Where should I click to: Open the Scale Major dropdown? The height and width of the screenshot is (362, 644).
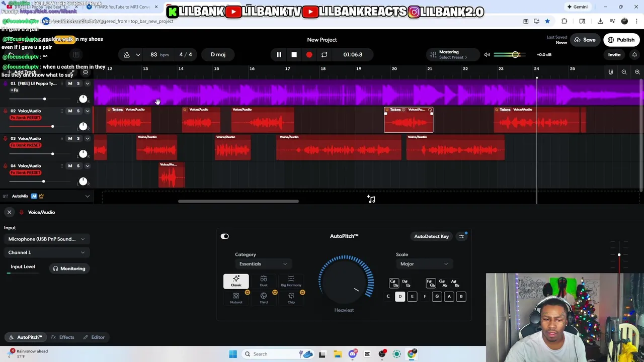click(x=424, y=264)
